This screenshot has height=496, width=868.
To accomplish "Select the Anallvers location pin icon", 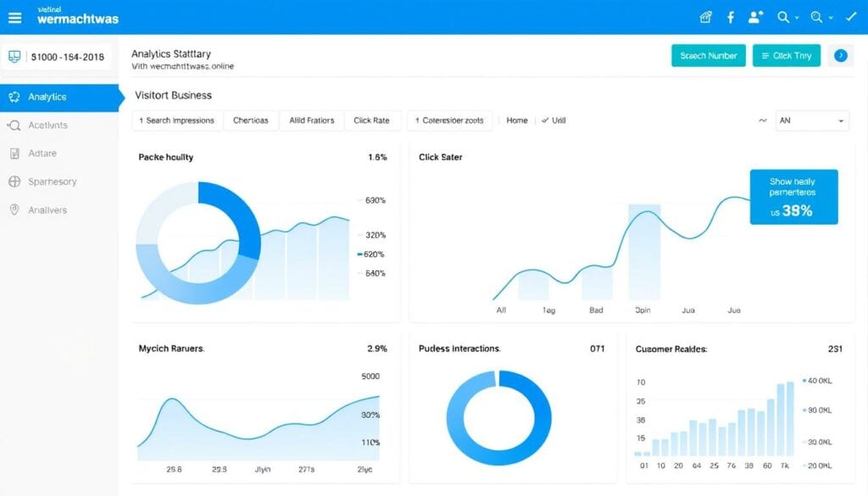I will click(14, 209).
